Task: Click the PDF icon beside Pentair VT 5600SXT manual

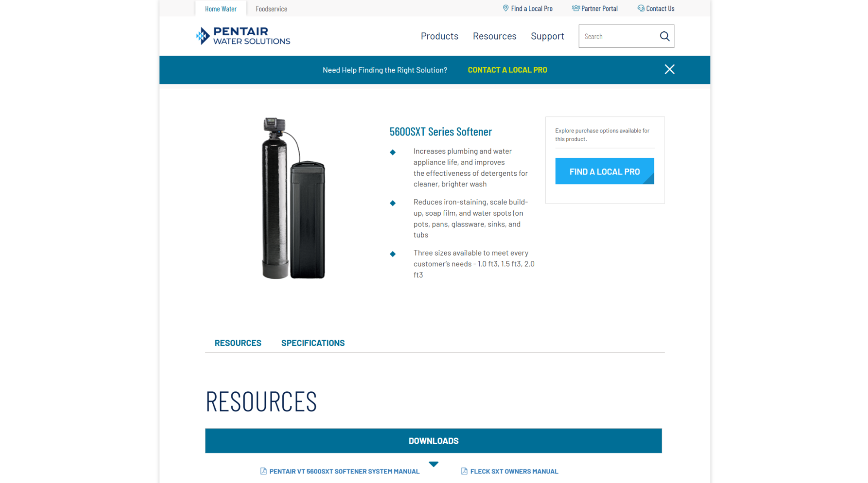Action: [263, 471]
